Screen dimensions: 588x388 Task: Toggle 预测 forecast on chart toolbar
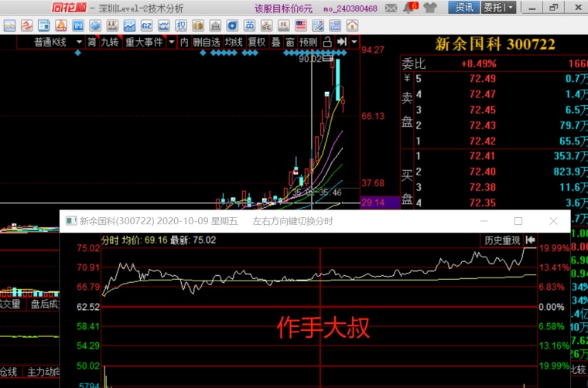(308, 42)
